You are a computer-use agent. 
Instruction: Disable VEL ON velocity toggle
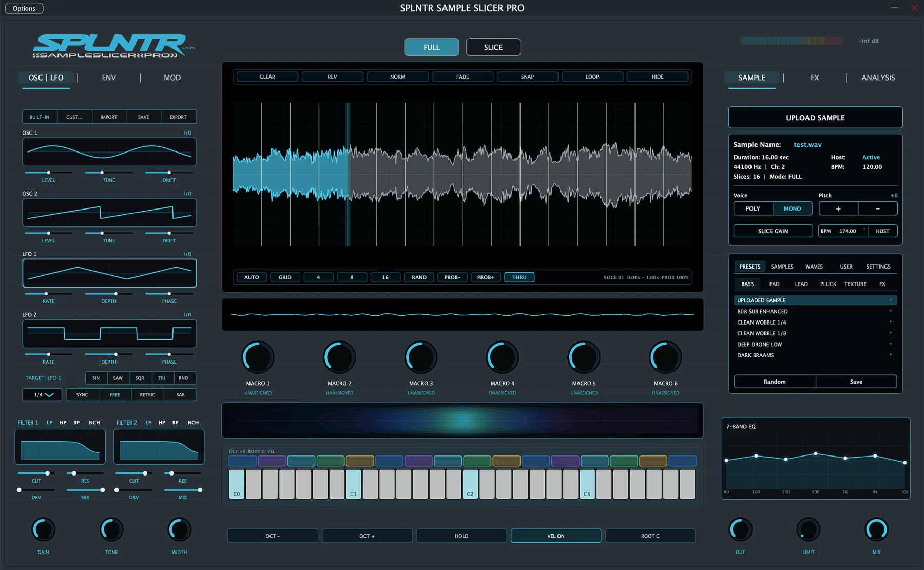point(556,536)
